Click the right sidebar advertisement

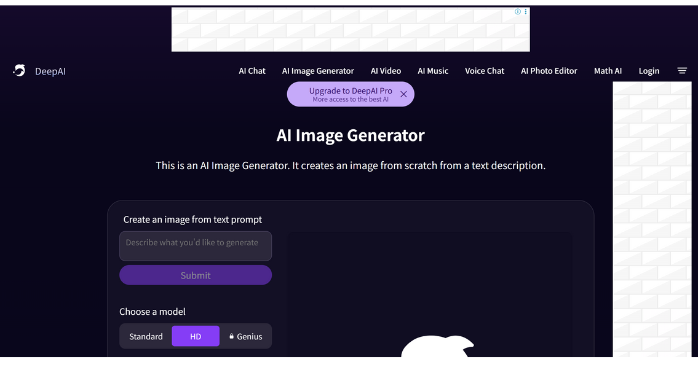pos(652,219)
